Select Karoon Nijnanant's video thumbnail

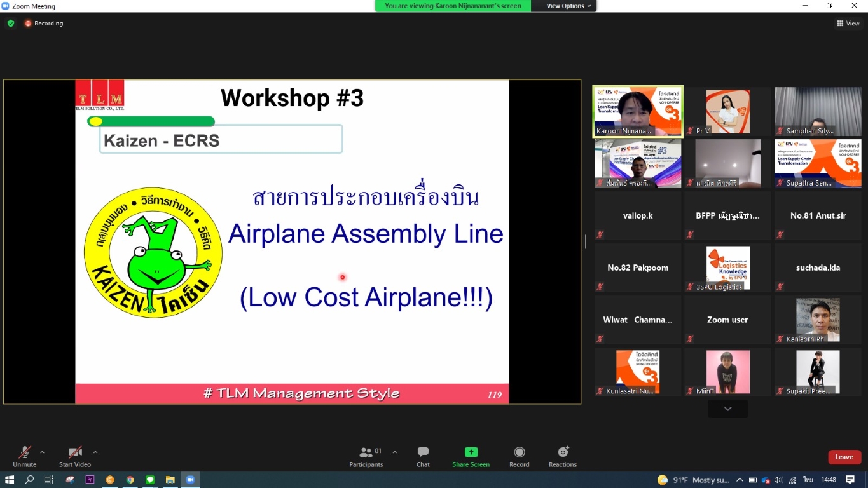tap(638, 112)
